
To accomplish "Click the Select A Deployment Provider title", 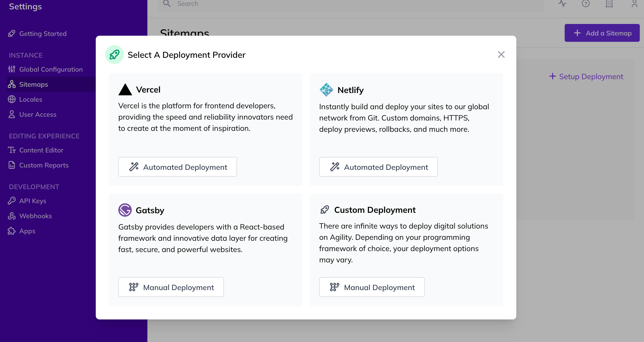I will 187,55.
